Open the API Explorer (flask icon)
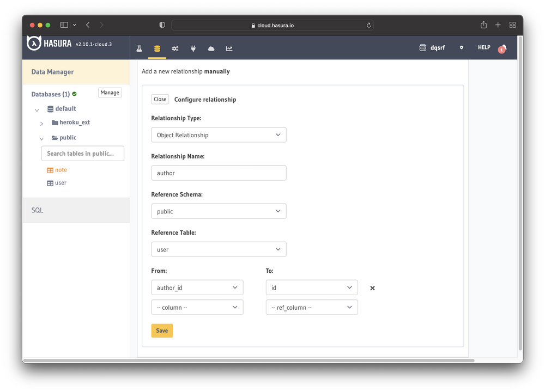 click(x=139, y=48)
